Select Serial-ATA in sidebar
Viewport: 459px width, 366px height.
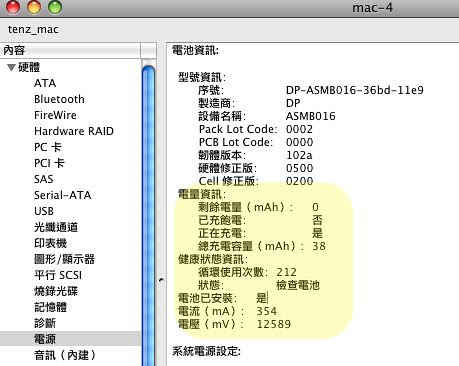pyautogui.click(x=62, y=195)
